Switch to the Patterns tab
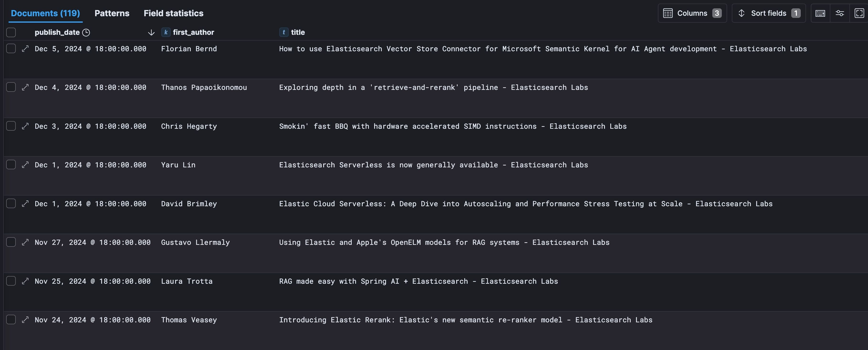Image resolution: width=868 pixels, height=350 pixels. tap(112, 13)
